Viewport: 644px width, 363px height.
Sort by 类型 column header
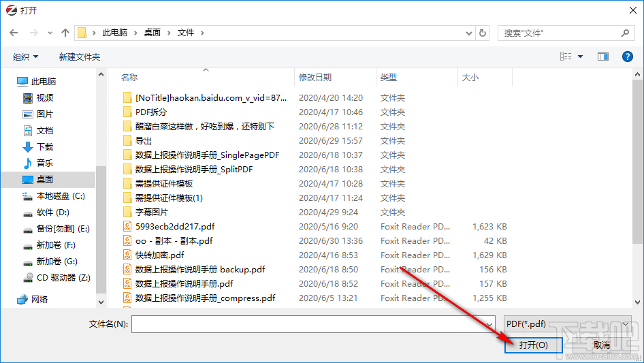coord(389,77)
